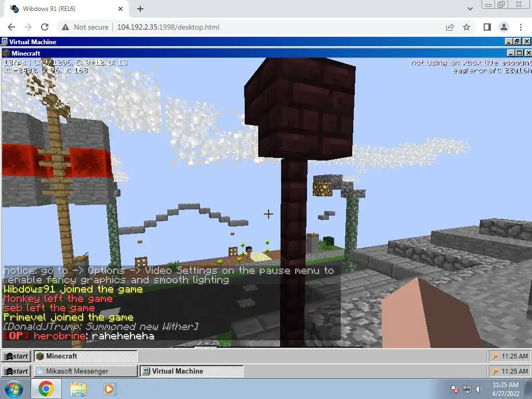
Task: Open a new browser tab
Action: tap(140, 9)
